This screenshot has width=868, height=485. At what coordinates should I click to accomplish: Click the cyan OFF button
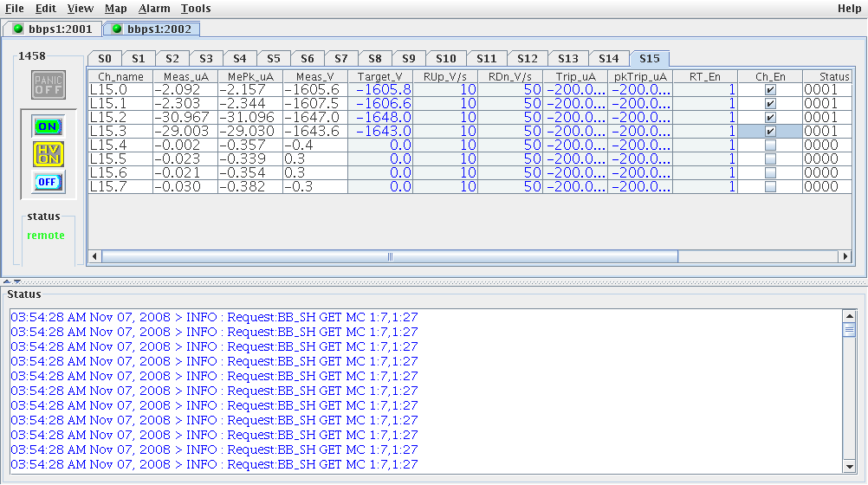pos(48,182)
